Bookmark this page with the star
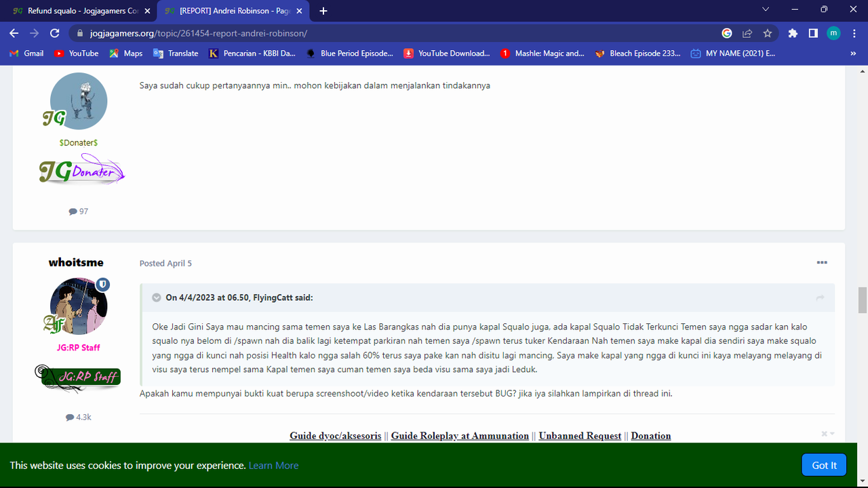The height and width of the screenshot is (488, 868). (x=768, y=33)
